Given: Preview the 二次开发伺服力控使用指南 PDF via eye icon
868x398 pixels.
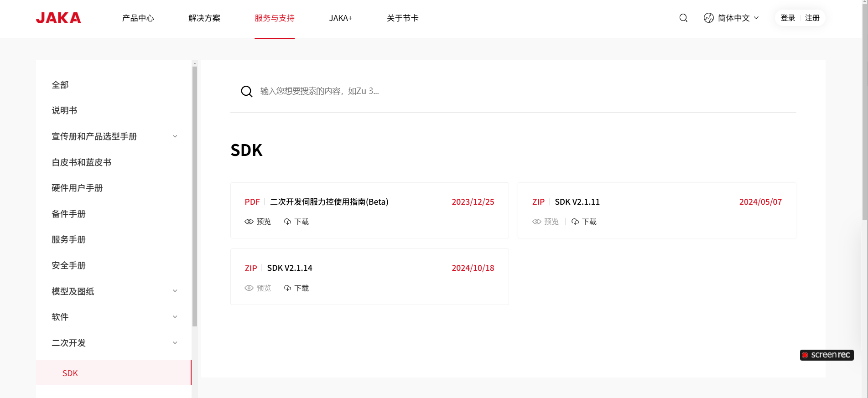Looking at the screenshot, I should (249, 222).
